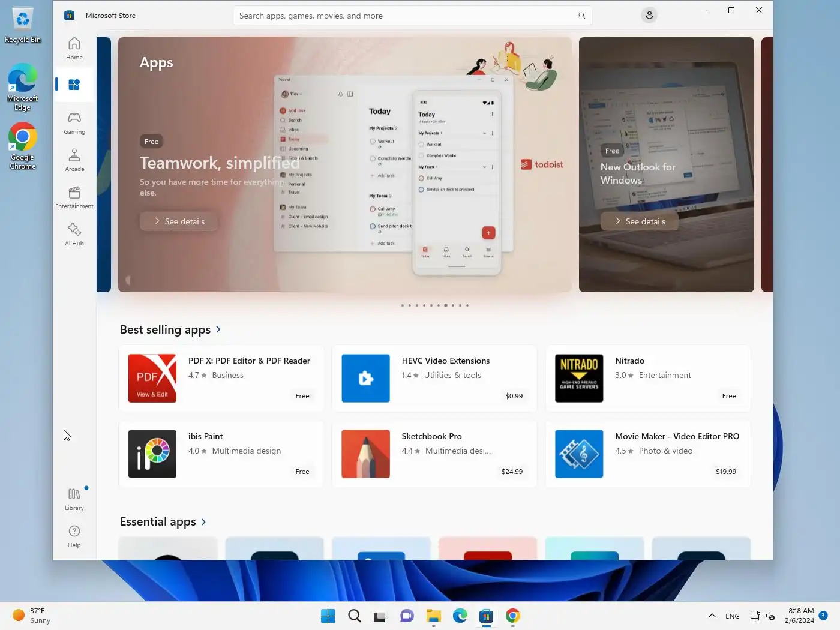Open Chat from the taskbar
This screenshot has height=630, width=840.
click(407, 616)
